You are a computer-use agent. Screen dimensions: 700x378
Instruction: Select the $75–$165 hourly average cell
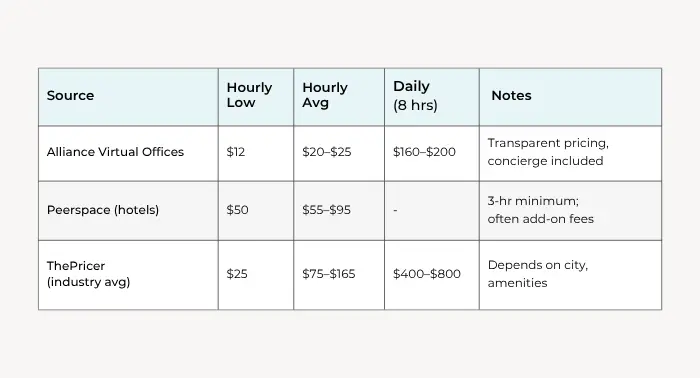click(339, 275)
